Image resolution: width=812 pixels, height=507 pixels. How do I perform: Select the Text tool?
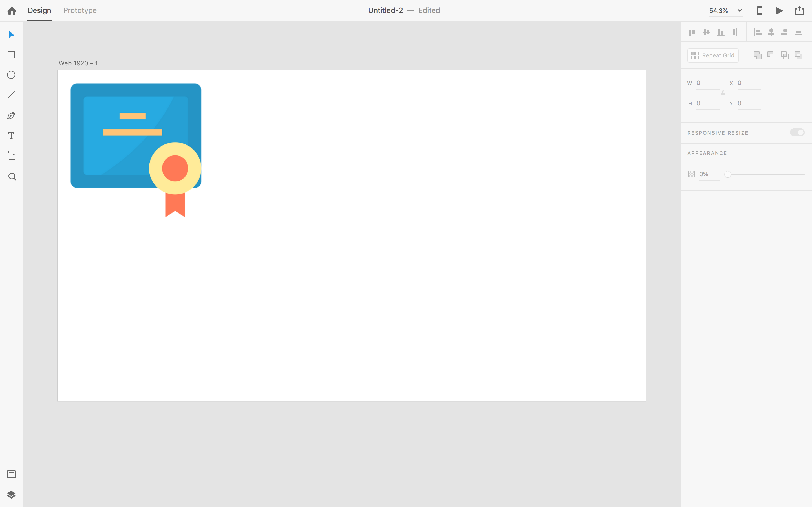[11, 135]
